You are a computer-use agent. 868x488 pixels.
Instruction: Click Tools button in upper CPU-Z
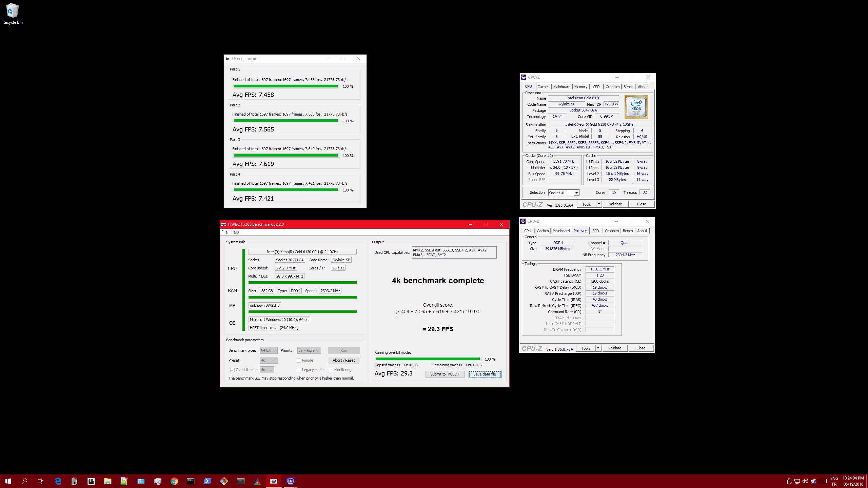(x=586, y=204)
